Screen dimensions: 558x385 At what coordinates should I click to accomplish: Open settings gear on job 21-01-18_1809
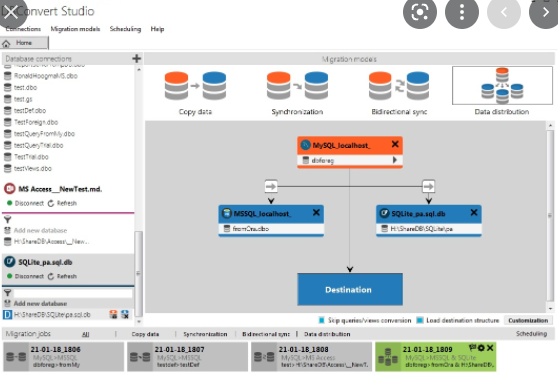[481, 348]
